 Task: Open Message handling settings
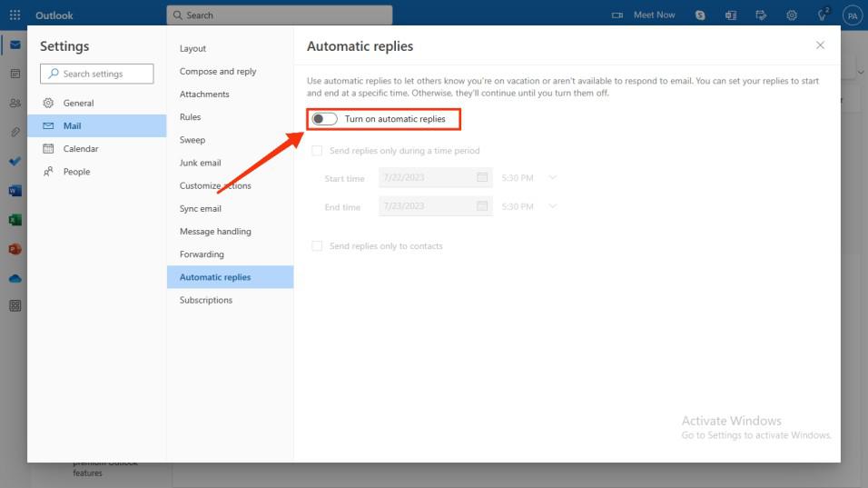(x=231, y=232)
